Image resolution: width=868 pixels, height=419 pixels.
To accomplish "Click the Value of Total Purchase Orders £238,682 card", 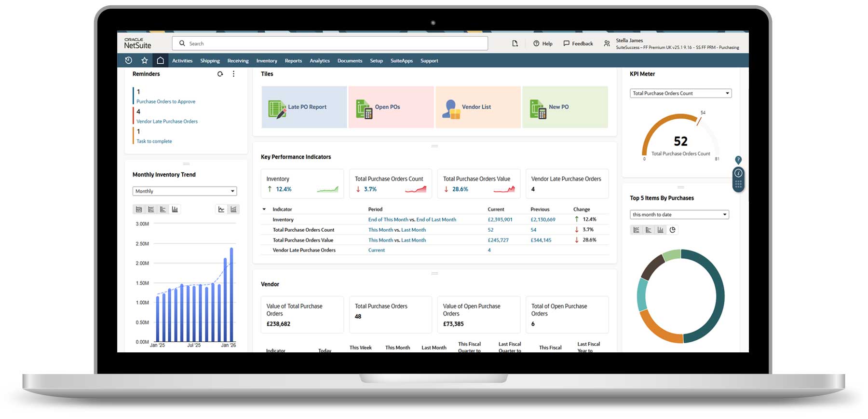I will (302, 315).
